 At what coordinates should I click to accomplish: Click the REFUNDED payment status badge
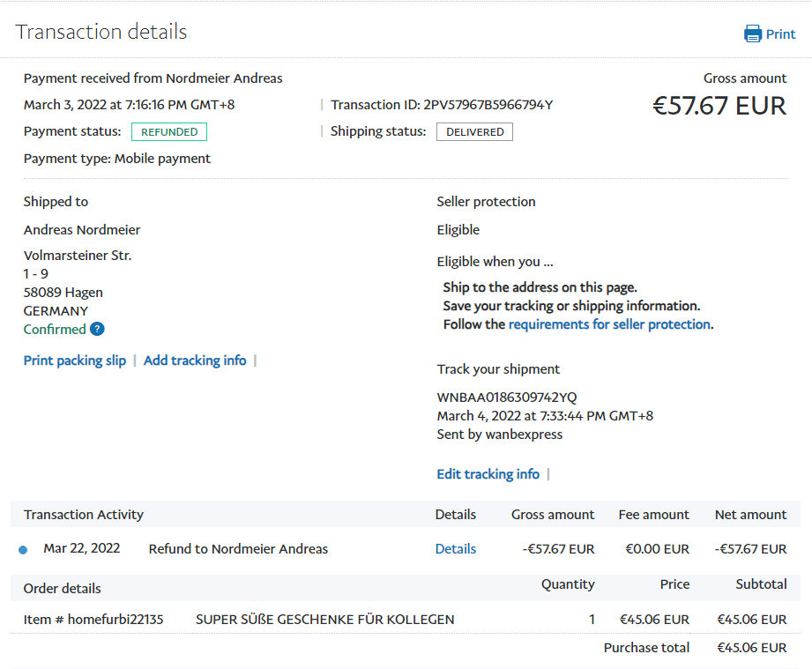169,132
